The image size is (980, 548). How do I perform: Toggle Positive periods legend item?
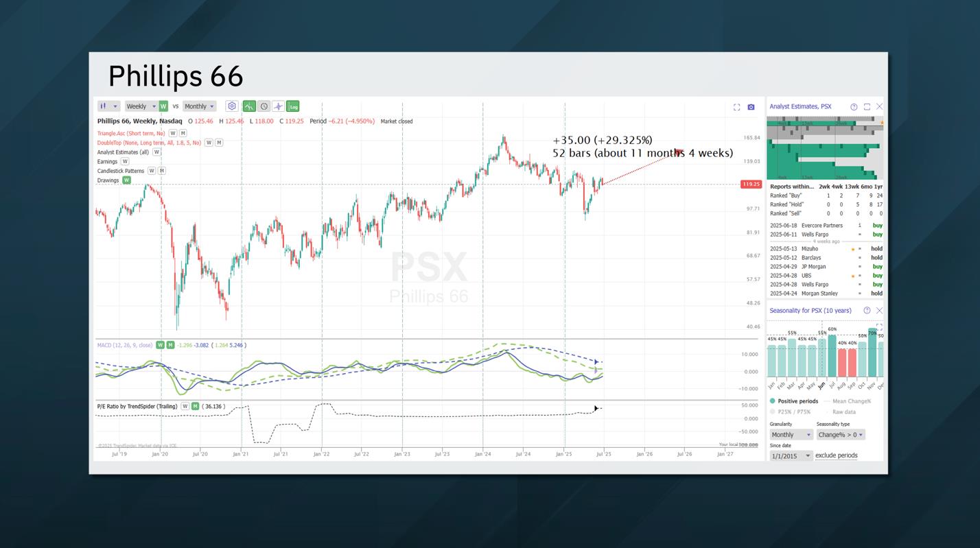793,401
